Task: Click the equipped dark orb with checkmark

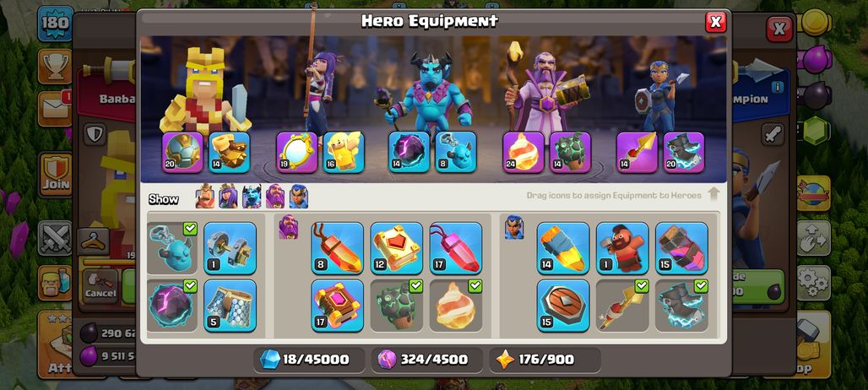Action: coord(172,306)
